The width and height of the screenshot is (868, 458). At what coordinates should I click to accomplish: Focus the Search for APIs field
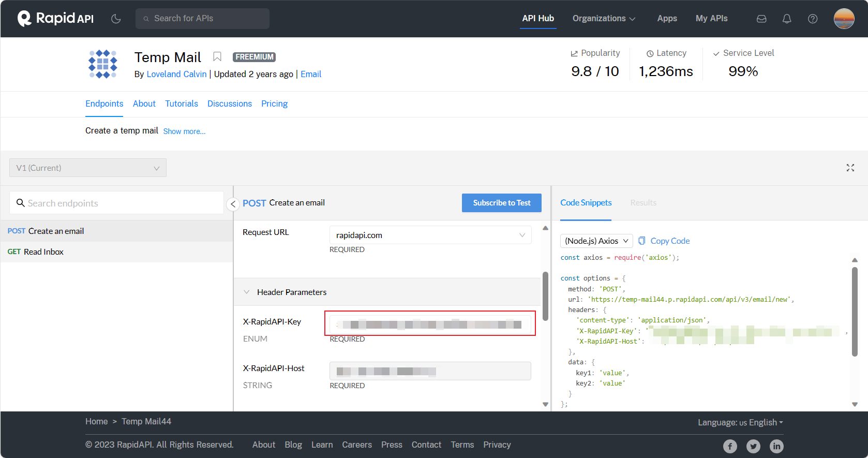[x=202, y=19]
